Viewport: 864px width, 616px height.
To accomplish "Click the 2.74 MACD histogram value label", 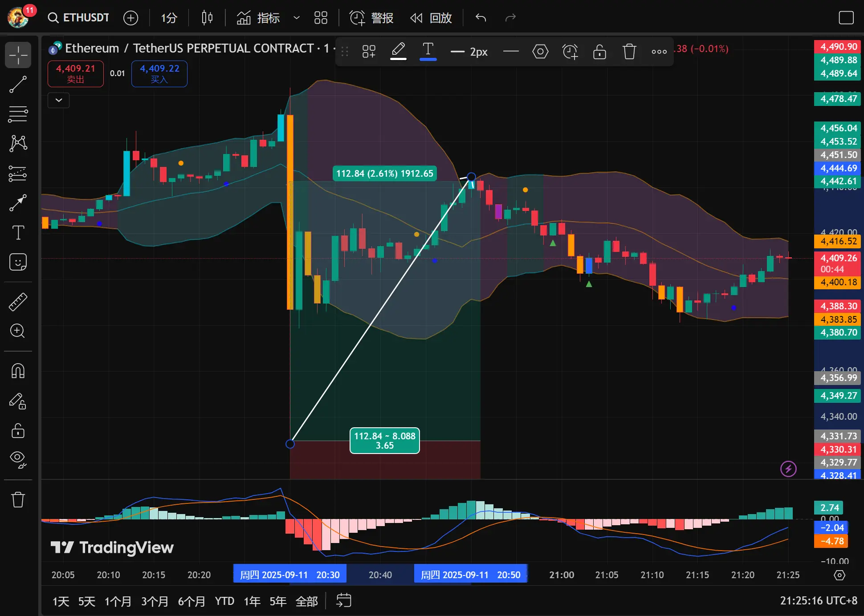I will 829,507.
